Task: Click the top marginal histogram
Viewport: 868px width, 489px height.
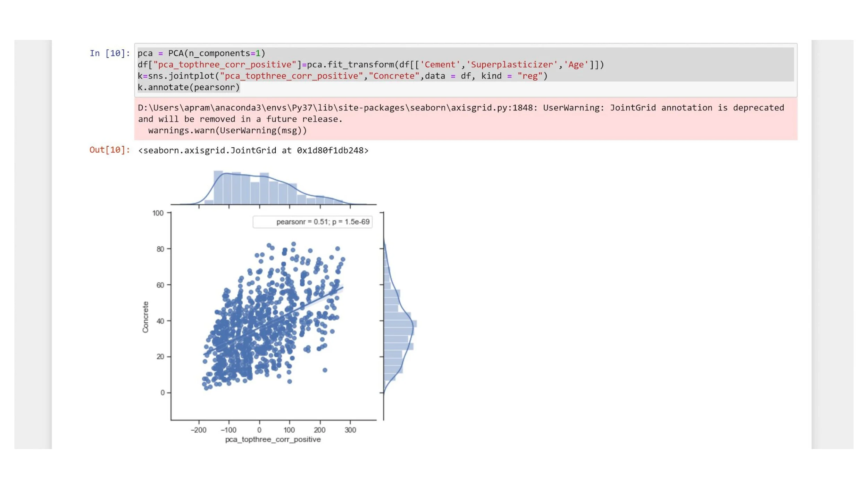Action: click(264, 189)
